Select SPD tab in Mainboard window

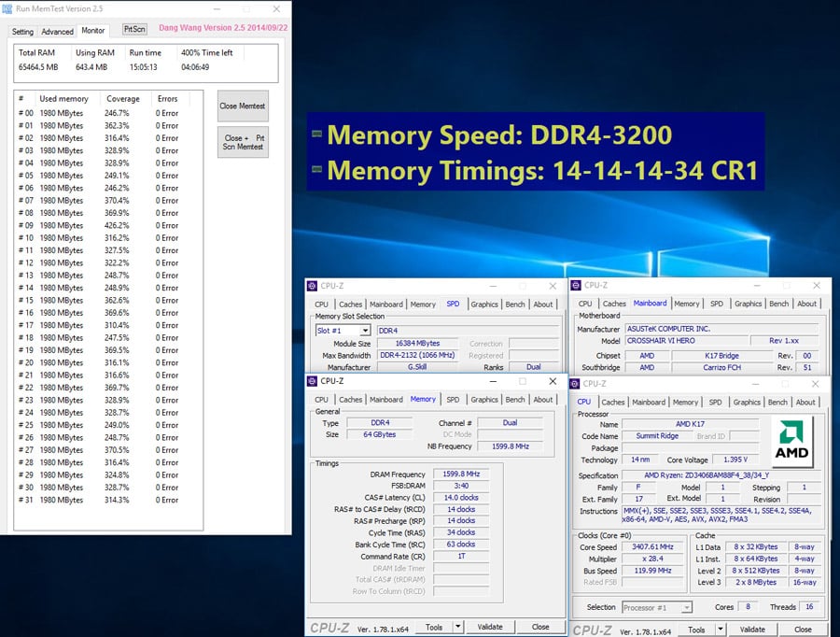[717, 304]
